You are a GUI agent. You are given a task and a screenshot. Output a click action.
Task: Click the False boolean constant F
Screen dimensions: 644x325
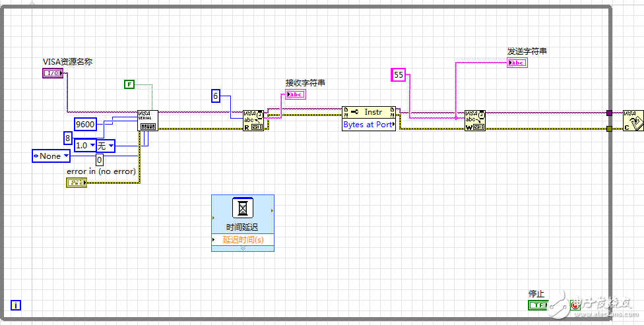click(x=129, y=84)
